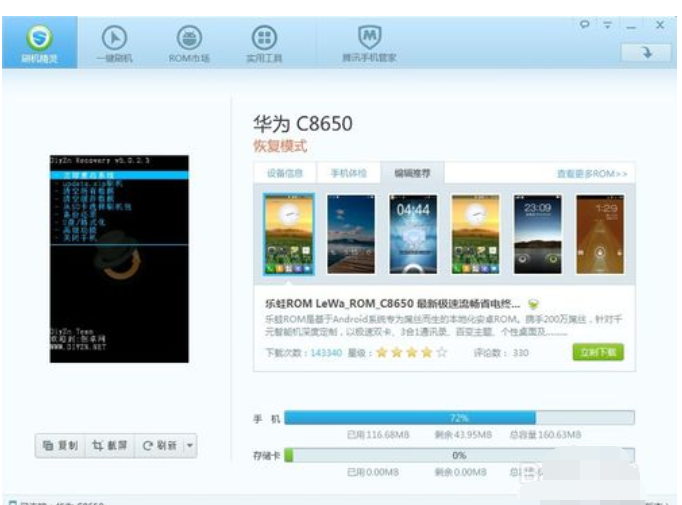The image size is (682, 505).
Task: Click the 截屏 screenshot button
Action: click(109, 446)
